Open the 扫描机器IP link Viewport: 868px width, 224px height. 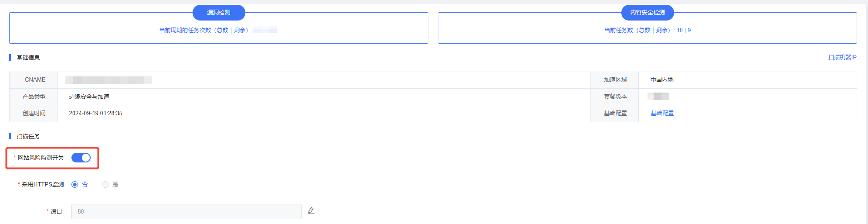[842, 57]
